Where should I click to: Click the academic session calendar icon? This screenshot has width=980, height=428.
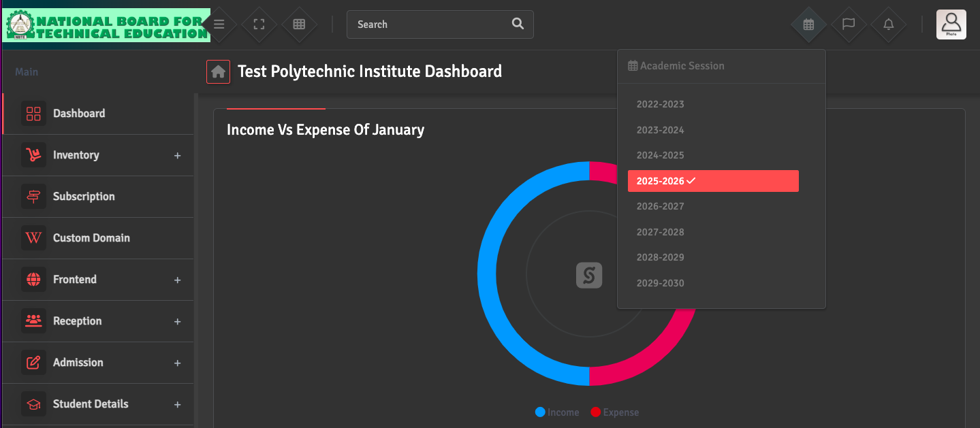coord(808,24)
